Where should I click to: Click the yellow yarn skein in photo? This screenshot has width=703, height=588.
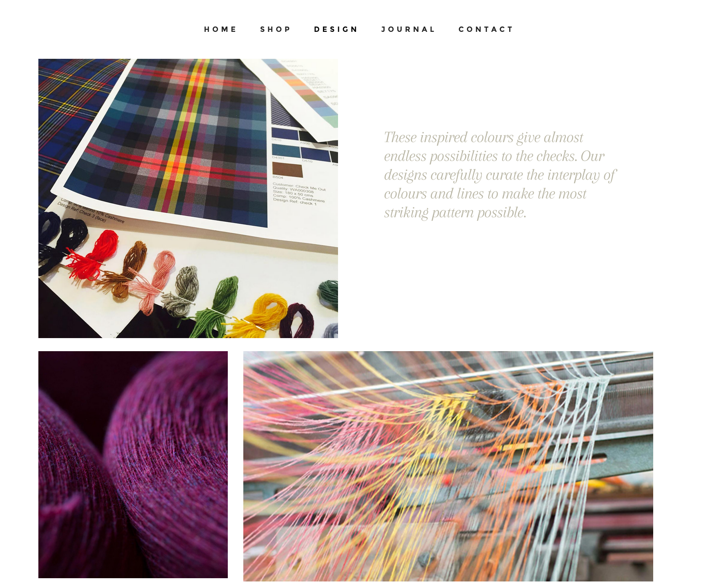256,315
